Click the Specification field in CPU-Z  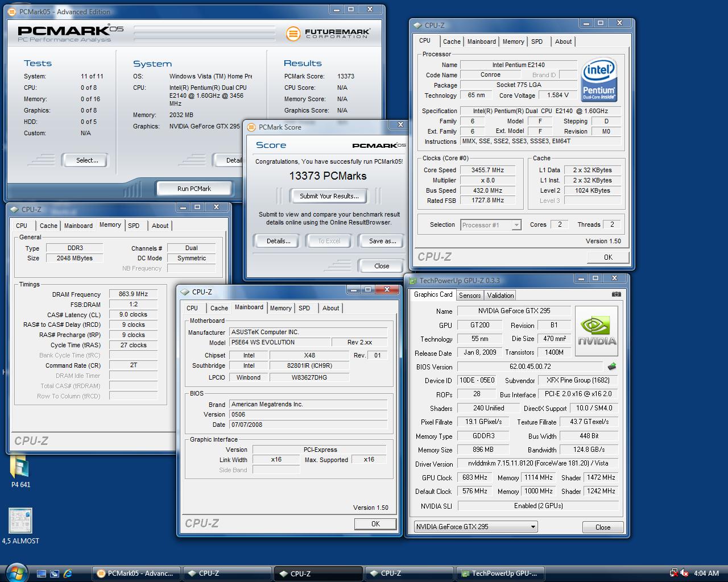pos(540,111)
